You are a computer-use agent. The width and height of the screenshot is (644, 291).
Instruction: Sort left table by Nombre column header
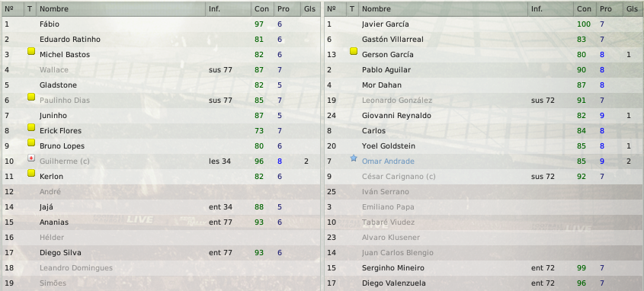[120, 8]
